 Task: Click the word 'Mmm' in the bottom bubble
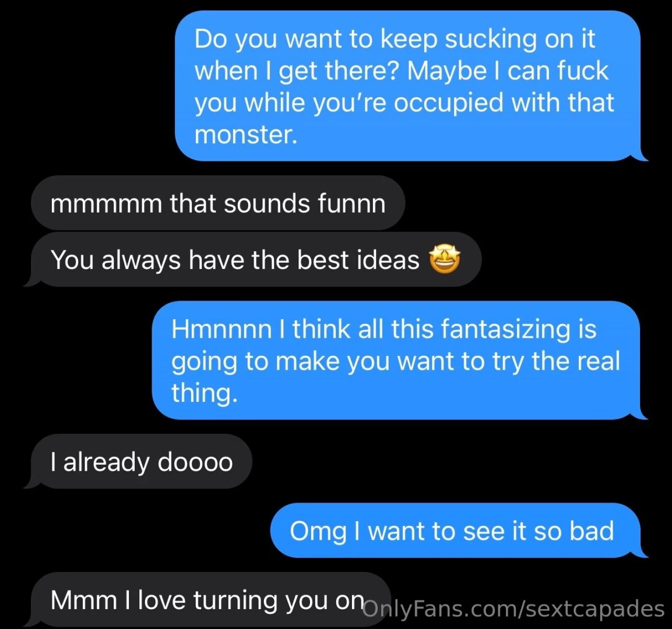(83, 600)
